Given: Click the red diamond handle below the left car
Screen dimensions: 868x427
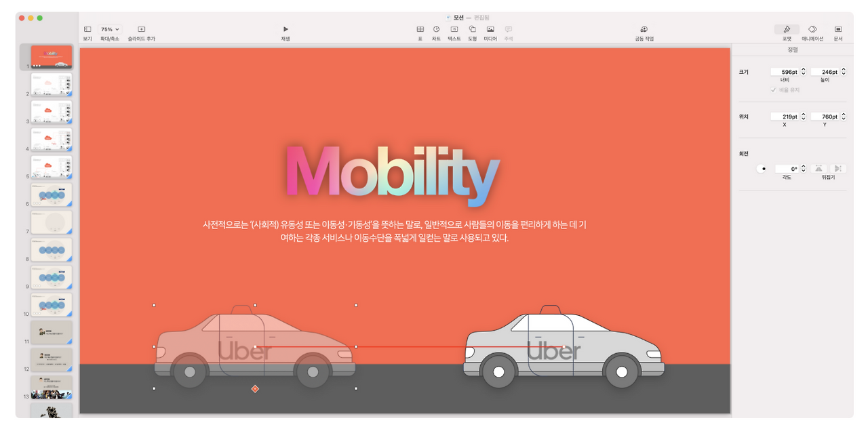Looking at the screenshot, I should (255, 389).
